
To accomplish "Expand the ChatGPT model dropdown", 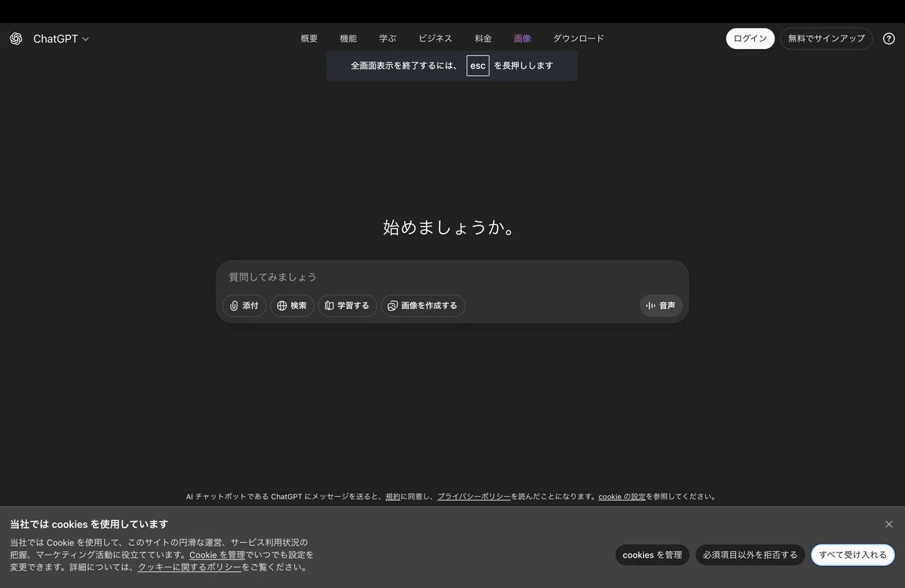I will point(61,38).
